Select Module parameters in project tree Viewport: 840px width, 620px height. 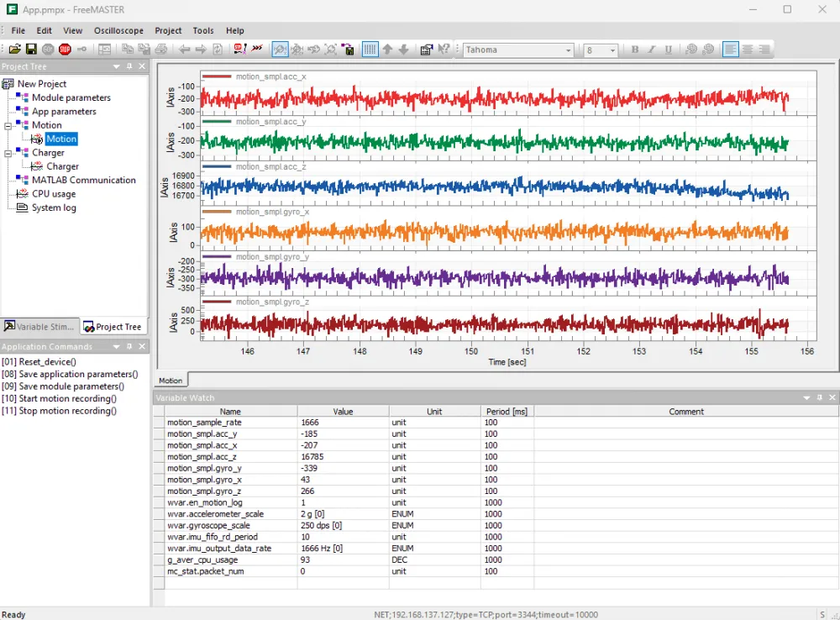(71, 97)
